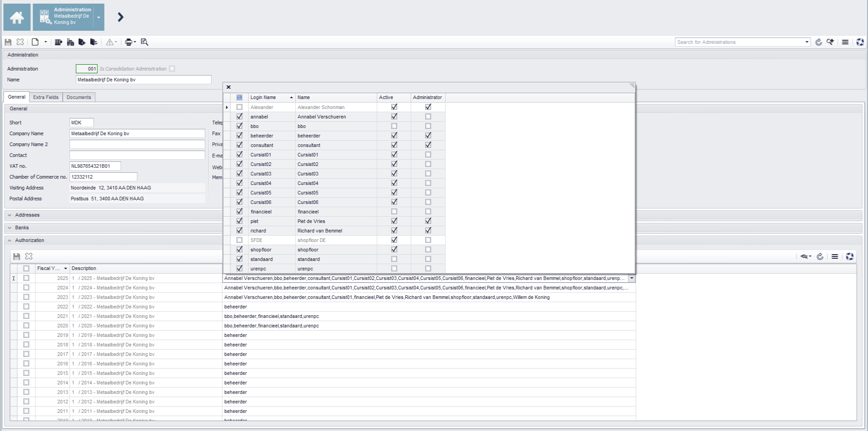Check the selection box for Alexander

[239, 107]
